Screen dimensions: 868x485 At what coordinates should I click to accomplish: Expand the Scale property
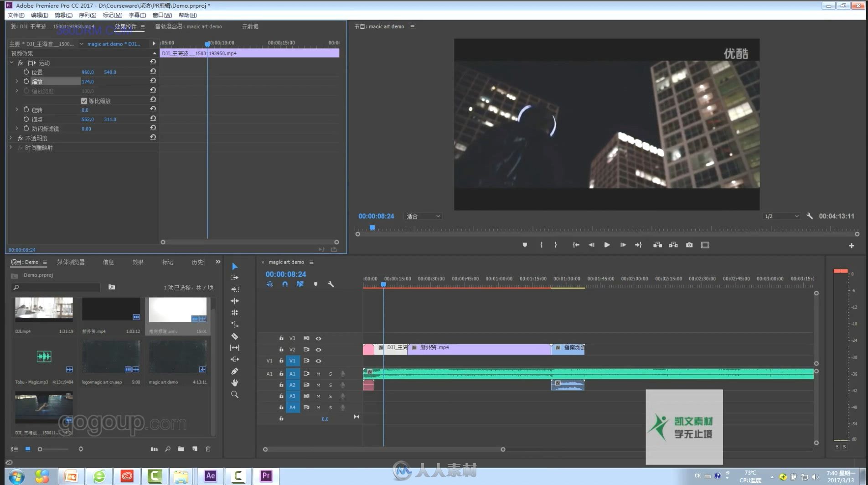[x=17, y=82]
